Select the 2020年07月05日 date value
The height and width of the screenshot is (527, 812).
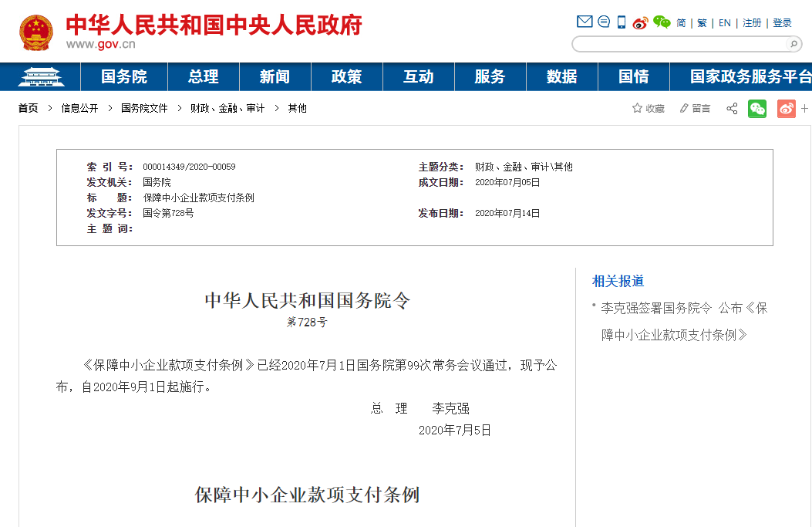click(507, 182)
